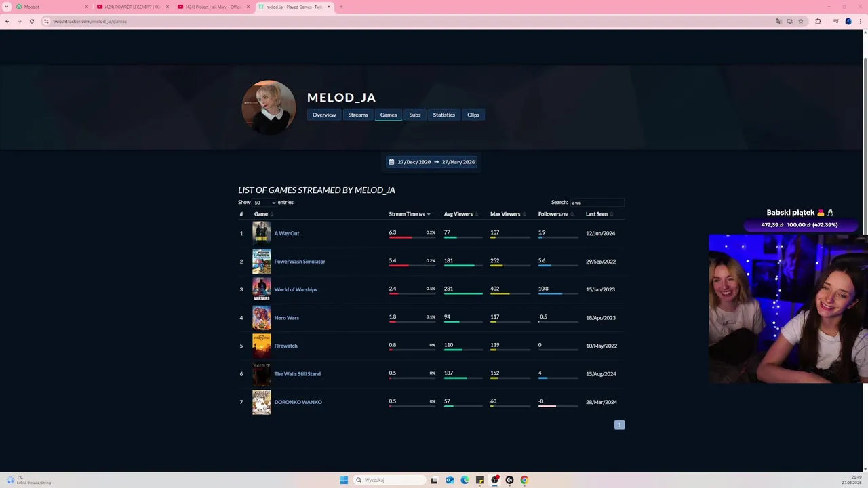Click the 29/Sep/2022 last seen date
The width and height of the screenshot is (868, 488).
(601, 262)
